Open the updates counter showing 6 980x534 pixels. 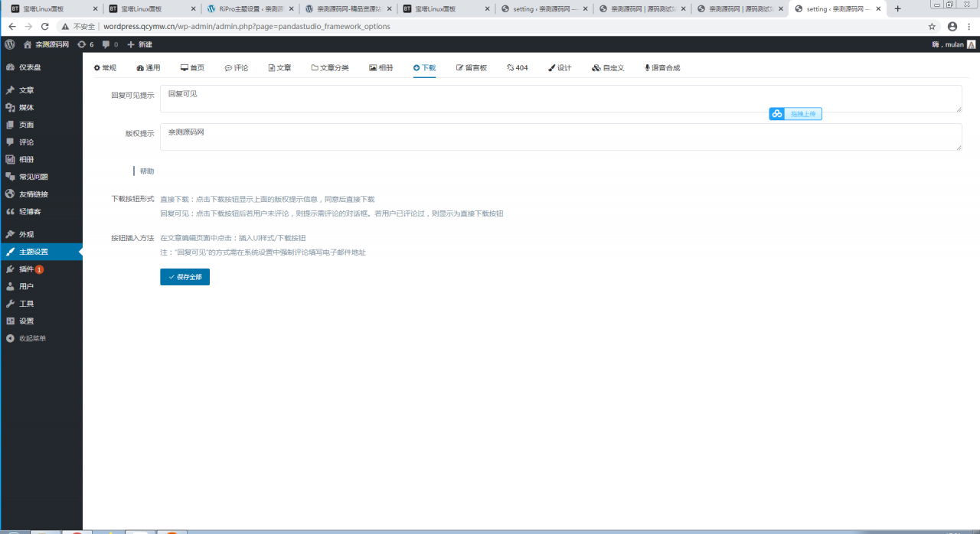(85, 44)
